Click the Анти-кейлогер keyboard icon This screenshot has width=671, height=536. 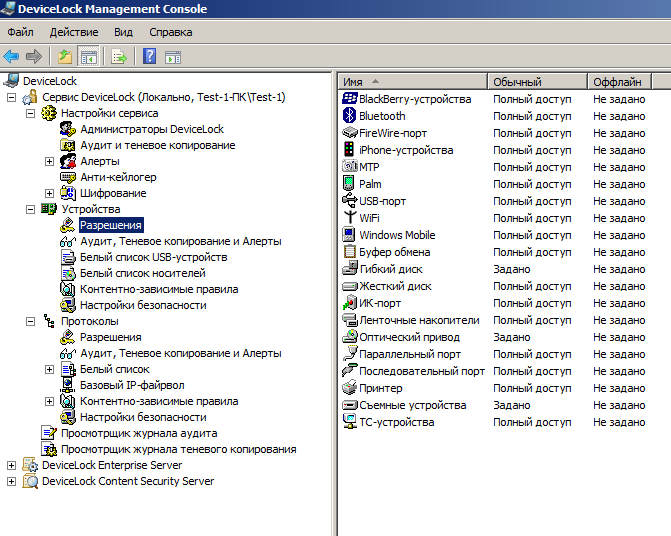tap(68, 177)
